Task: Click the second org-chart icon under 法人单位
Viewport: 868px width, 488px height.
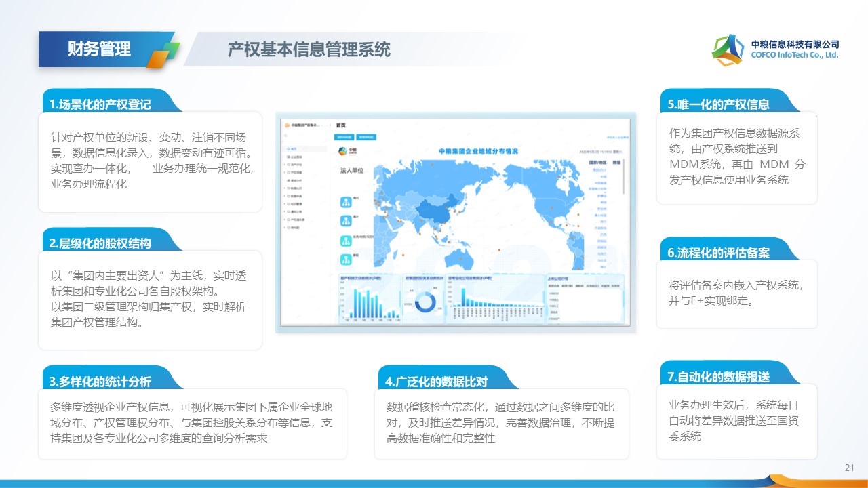Action: [x=345, y=221]
